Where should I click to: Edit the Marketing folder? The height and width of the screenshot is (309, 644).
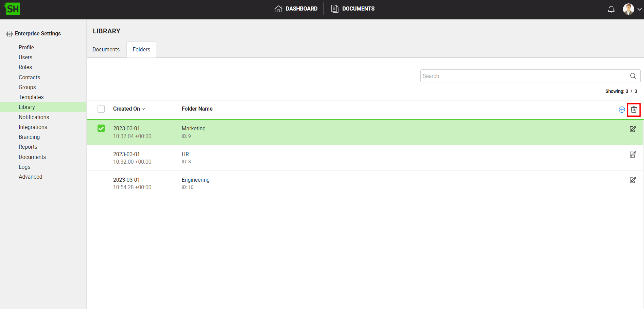pyautogui.click(x=633, y=129)
